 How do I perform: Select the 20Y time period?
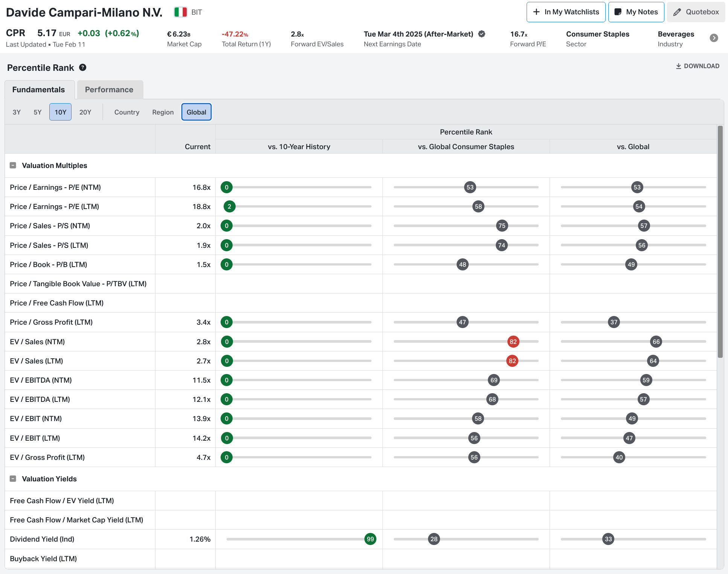(x=85, y=112)
